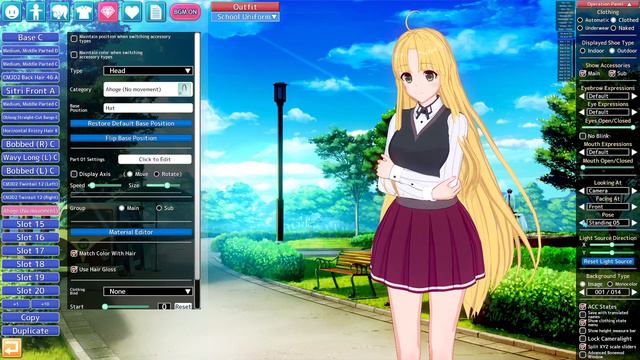The image size is (640, 360).
Task: Next Eye Expression arrow
Action: click(634, 112)
